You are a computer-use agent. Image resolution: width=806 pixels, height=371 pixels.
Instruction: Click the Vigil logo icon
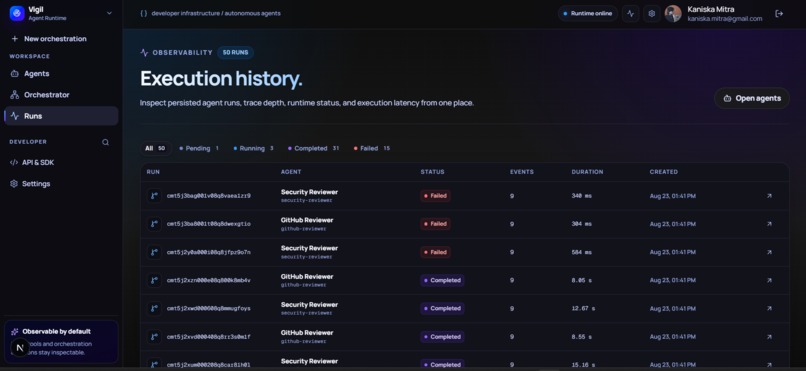(17, 13)
